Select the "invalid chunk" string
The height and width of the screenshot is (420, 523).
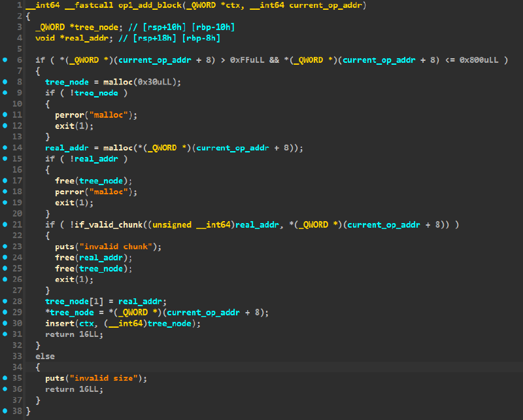click(116, 247)
